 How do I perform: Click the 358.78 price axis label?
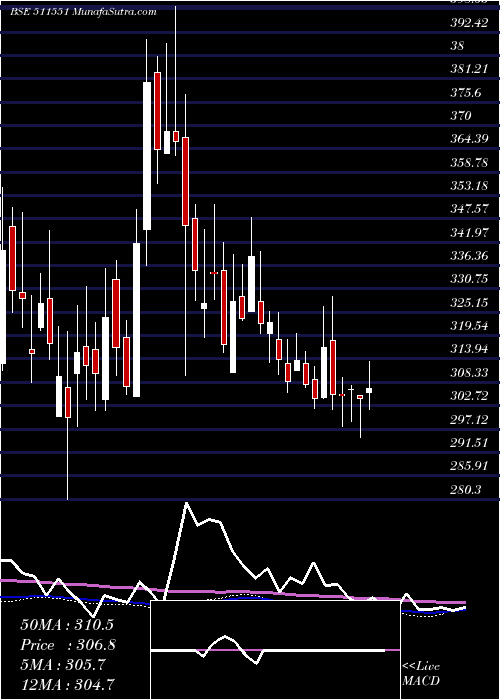pos(469,162)
